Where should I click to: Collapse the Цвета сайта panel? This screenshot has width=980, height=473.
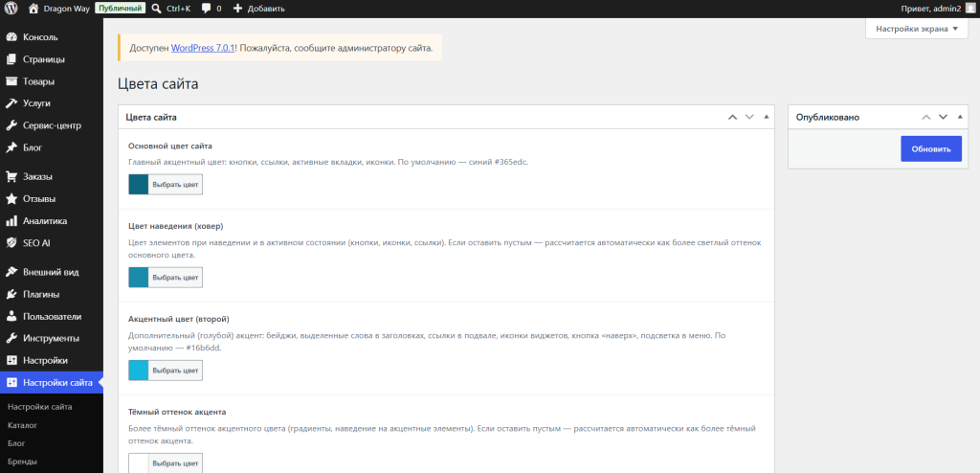pyautogui.click(x=767, y=117)
